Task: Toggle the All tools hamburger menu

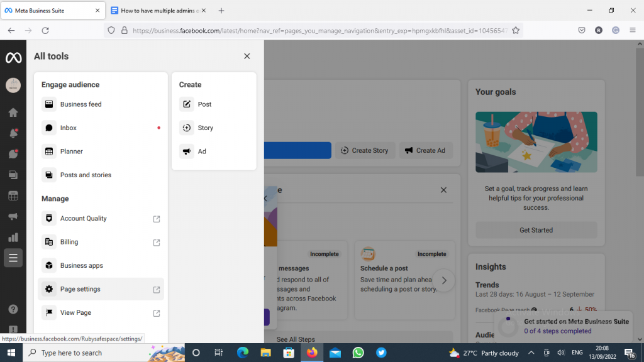Action: [13, 258]
